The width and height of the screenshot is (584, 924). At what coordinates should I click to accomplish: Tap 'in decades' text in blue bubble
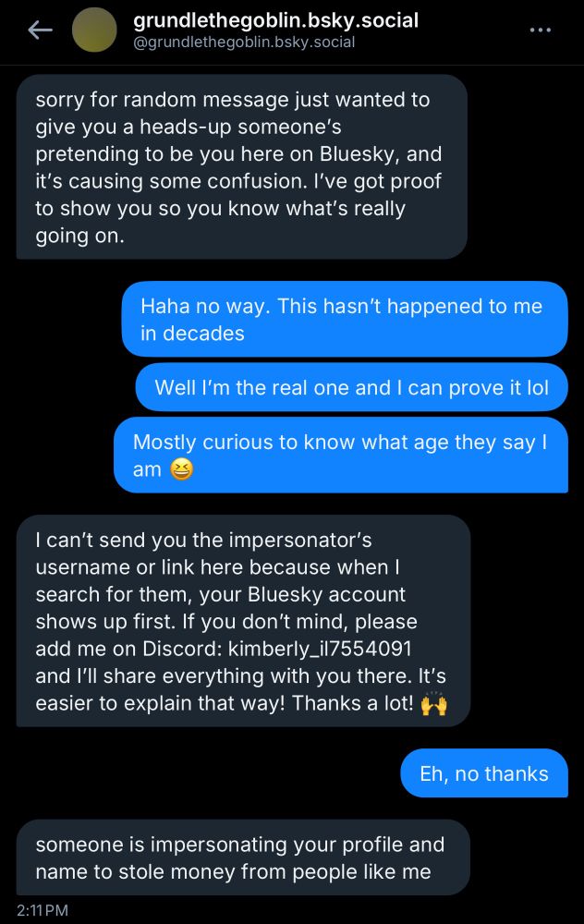[x=192, y=334]
